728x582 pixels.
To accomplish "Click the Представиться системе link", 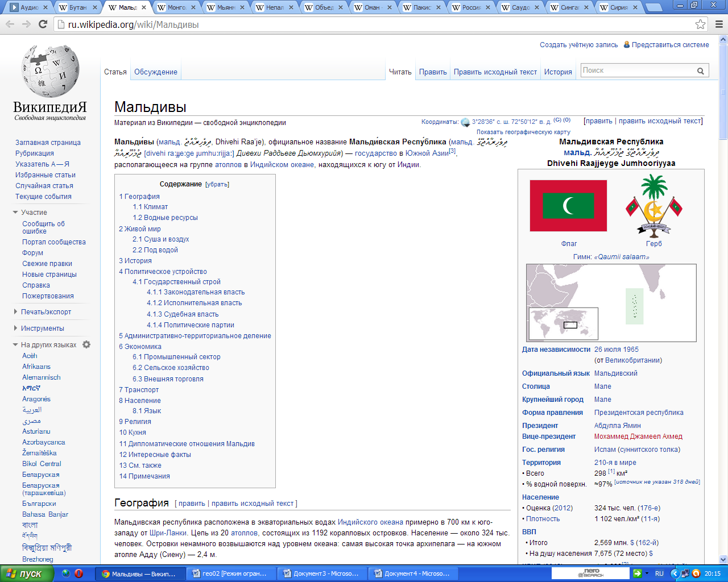I will (x=670, y=44).
